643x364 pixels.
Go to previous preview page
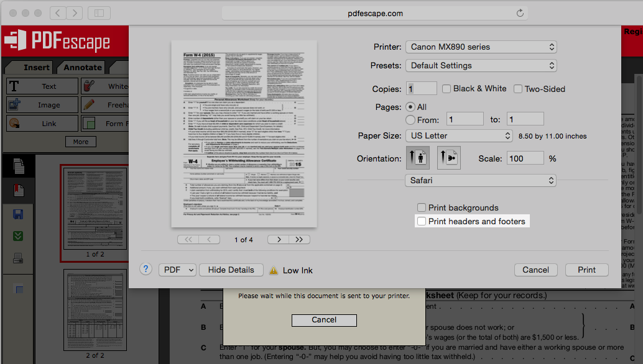coord(210,240)
